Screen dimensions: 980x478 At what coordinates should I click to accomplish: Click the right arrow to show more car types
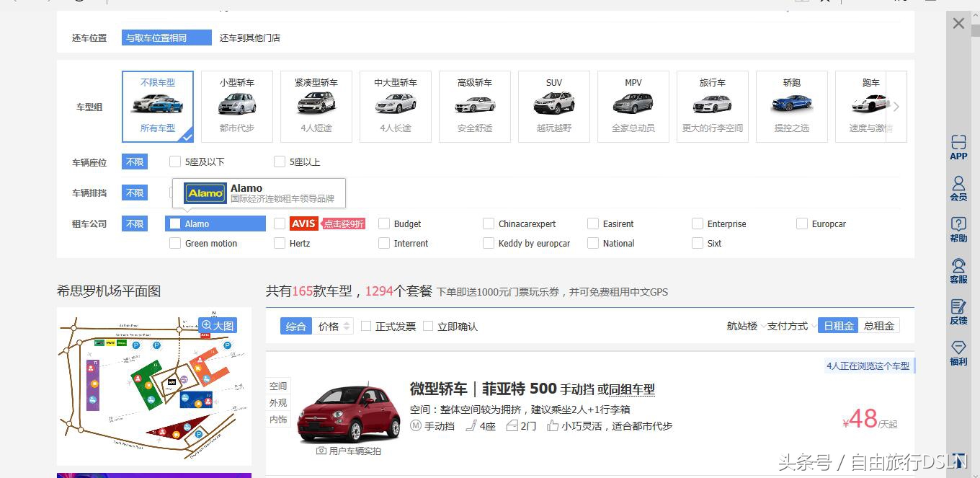coord(896,106)
